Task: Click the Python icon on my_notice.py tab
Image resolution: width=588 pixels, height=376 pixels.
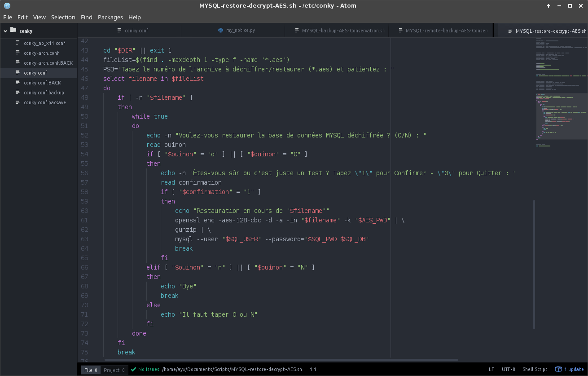Action: [x=220, y=31]
